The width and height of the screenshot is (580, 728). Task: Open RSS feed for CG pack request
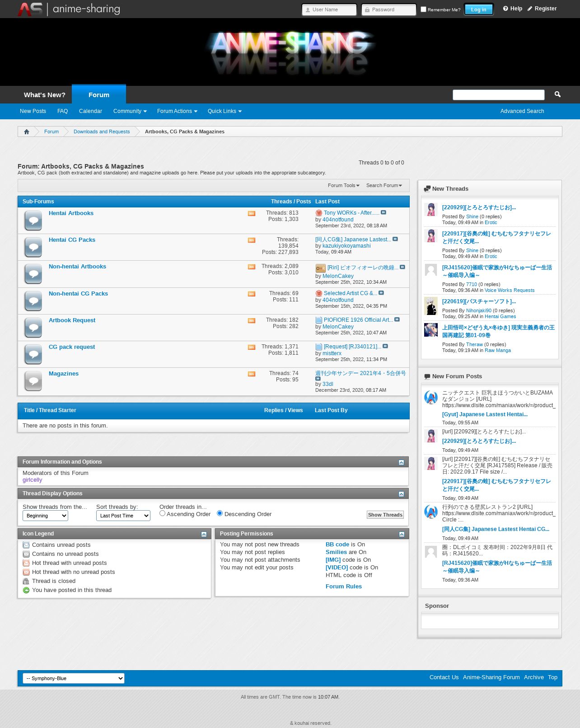[252, 347]
